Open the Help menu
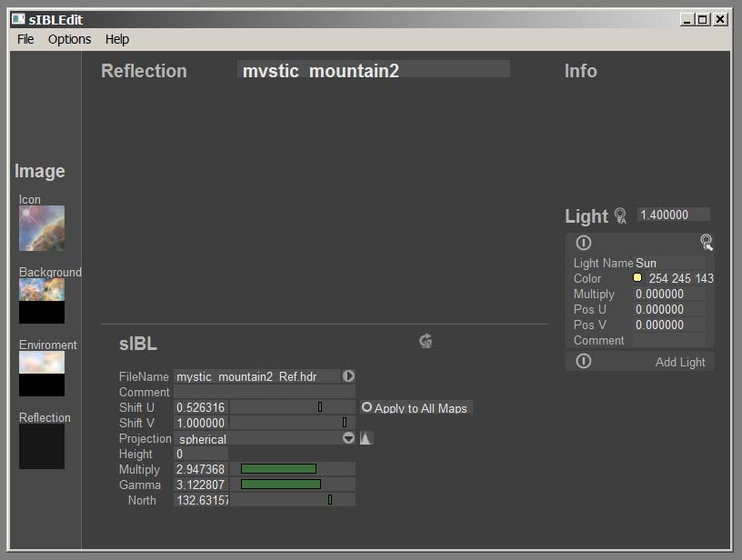The width and height of the screenshot is (742, 560). pyautogui.click(x=117, y=39)
